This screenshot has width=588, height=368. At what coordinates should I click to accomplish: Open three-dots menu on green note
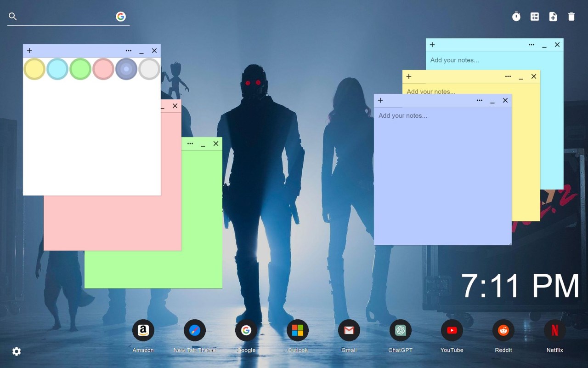190,144
